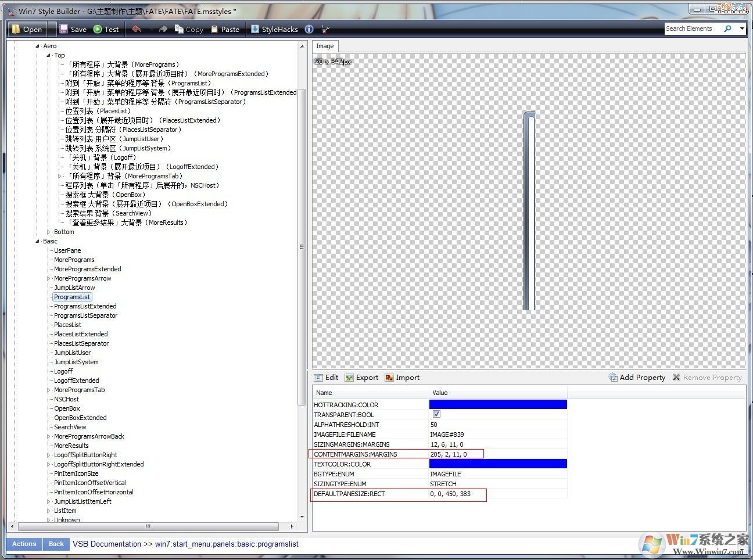The image size is (753, 560).
Task: Select the SearchView tree item
Action: click(x=70, y=427)
